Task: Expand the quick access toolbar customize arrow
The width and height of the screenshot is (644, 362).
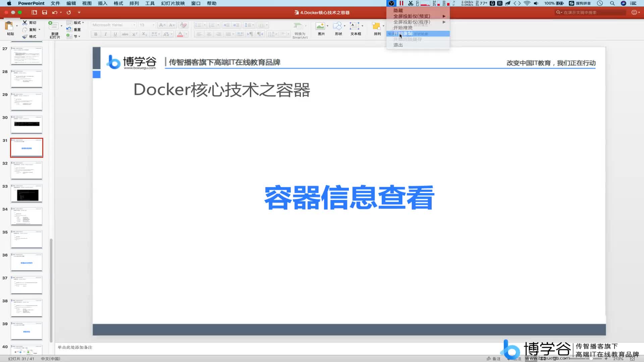Action: click(x=79, y=12)
